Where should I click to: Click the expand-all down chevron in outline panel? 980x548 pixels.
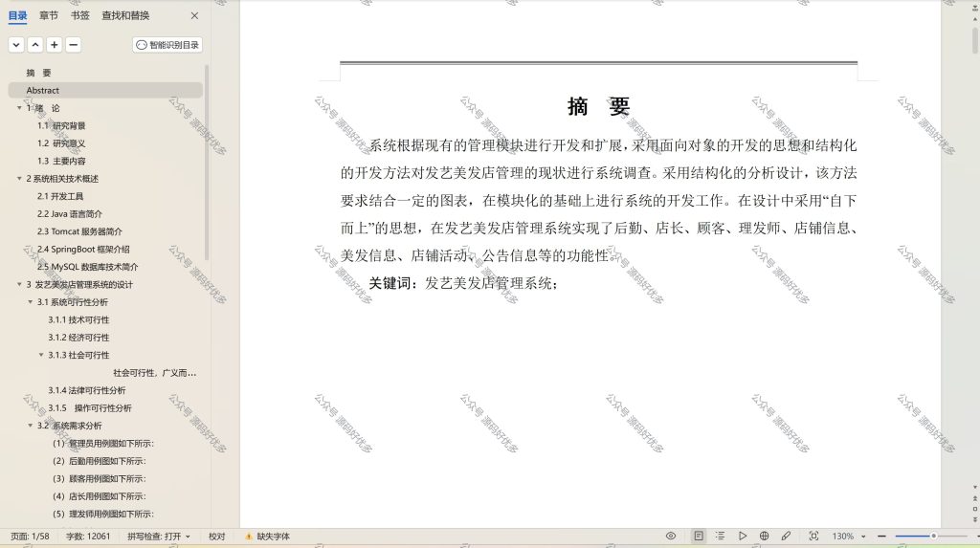[16, 45]
